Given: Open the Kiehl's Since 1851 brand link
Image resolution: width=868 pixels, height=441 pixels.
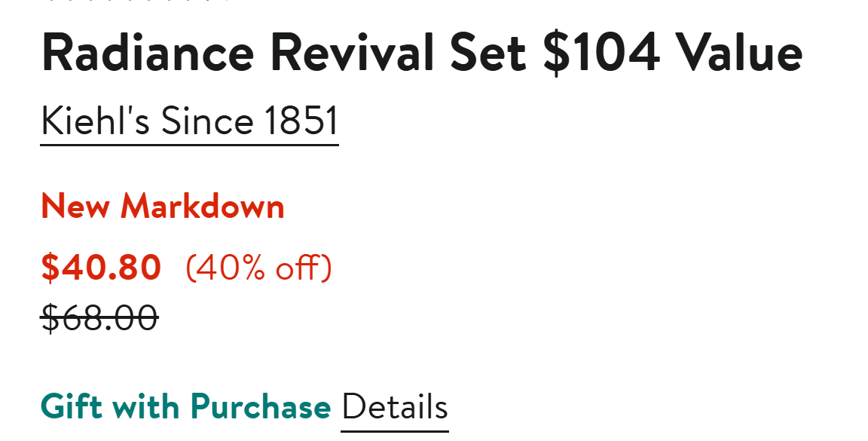Looking at the screenshot, I should [x=189, y=121].
